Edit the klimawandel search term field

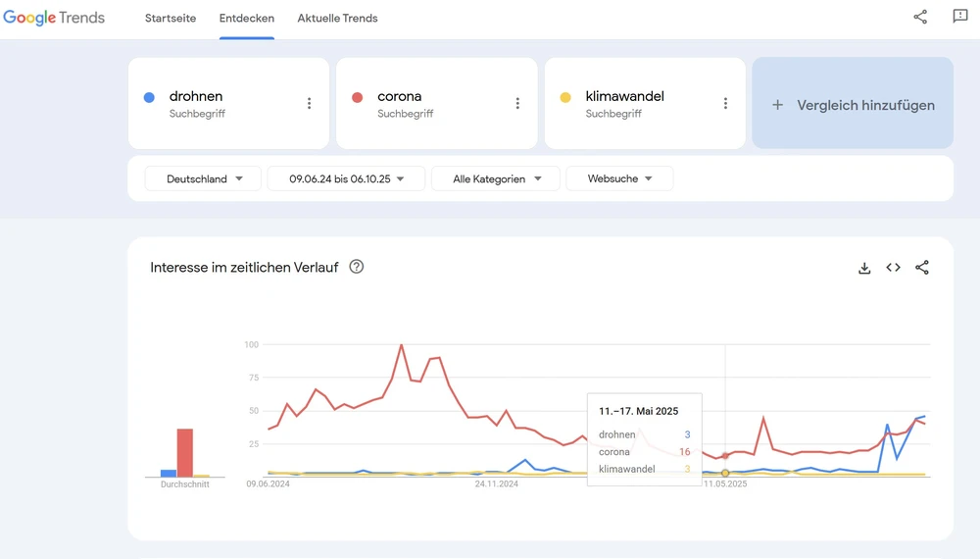tap(624, 97)
